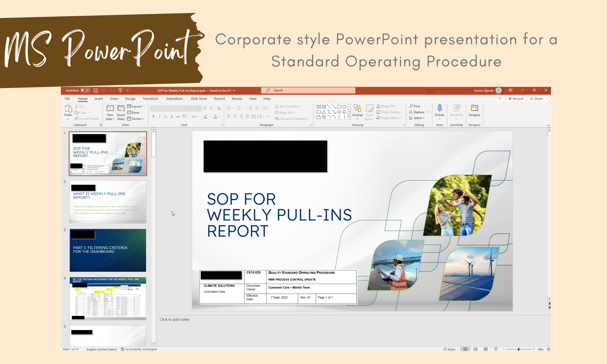
Task: Open the Reuse Slides pane
Action: (121, 109)
